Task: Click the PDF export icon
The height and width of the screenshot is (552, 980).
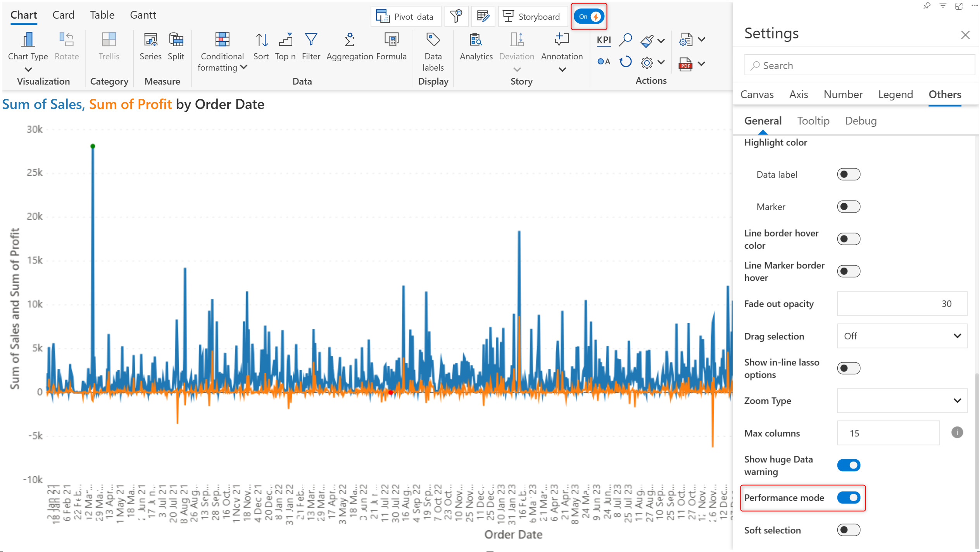Action: 685,63
